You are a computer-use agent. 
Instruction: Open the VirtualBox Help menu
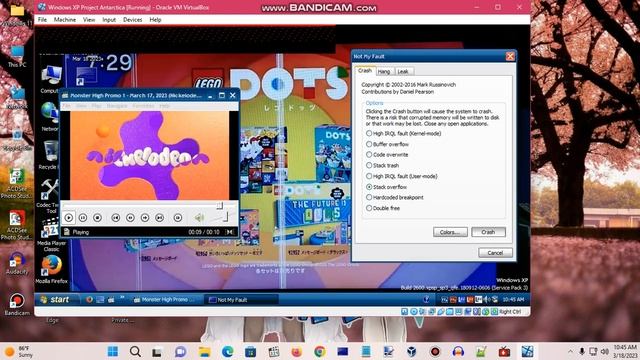point(155,20)
